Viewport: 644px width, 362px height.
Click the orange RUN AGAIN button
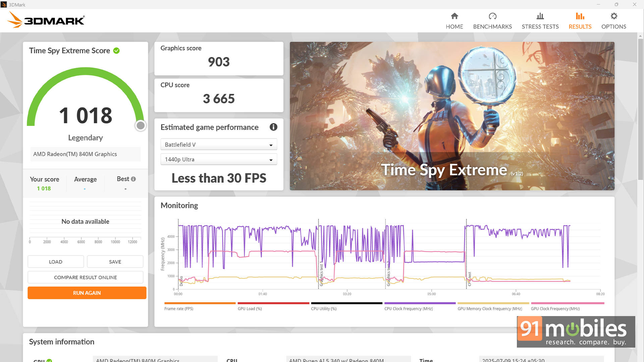87,293
